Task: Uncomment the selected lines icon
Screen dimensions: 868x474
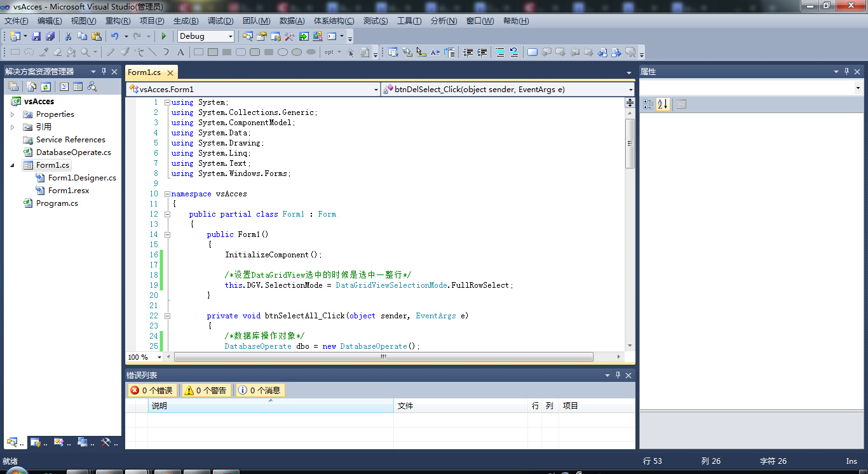Action: (513, 52)
